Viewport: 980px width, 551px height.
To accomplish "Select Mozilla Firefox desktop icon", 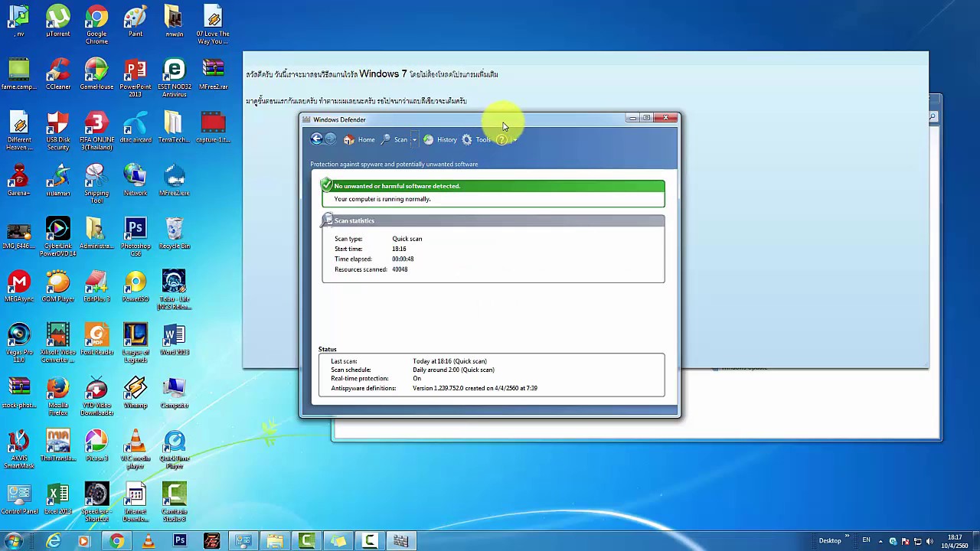I will pyautogui.click(x=58, y=396).
